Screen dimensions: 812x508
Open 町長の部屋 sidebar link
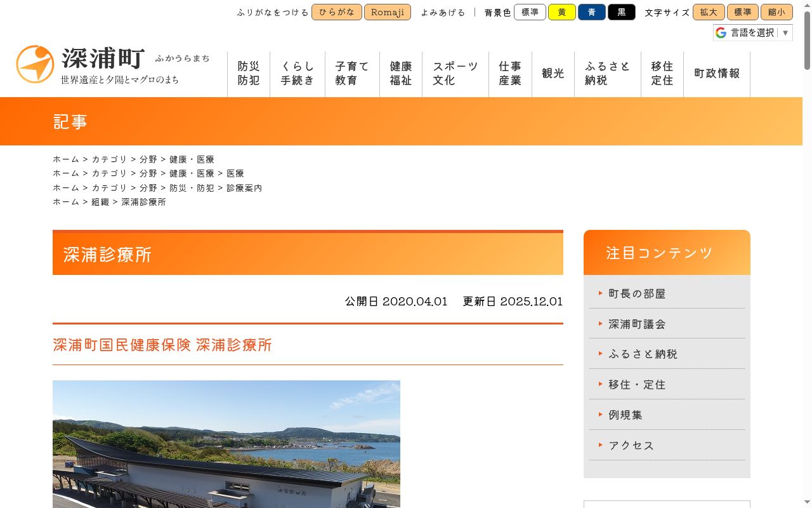point(637,294)
